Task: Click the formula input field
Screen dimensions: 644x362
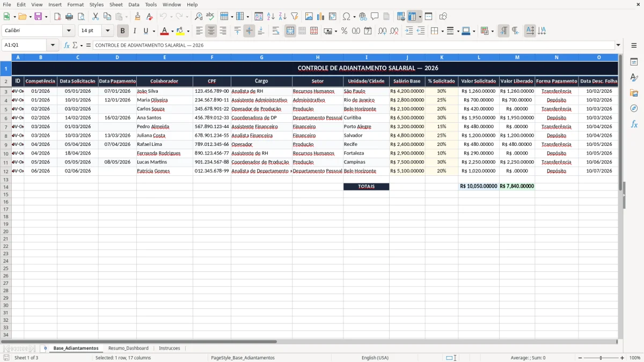Action: (x=354, y=45)
